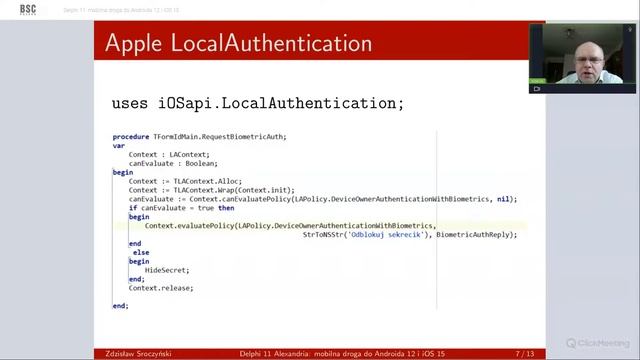The image size is (640, 360).
Task: Click 'Context.release;' line
Action: point(161,288)
